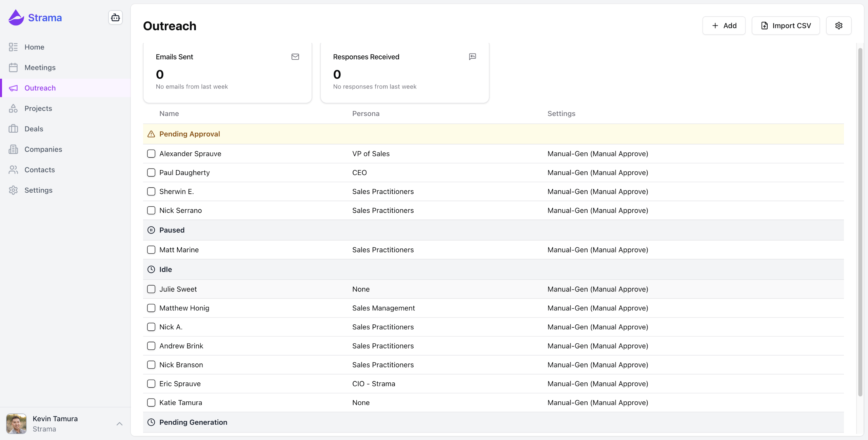
Task: Click the reply icon in the Responses Received card
Action: (x=472, y=57)
